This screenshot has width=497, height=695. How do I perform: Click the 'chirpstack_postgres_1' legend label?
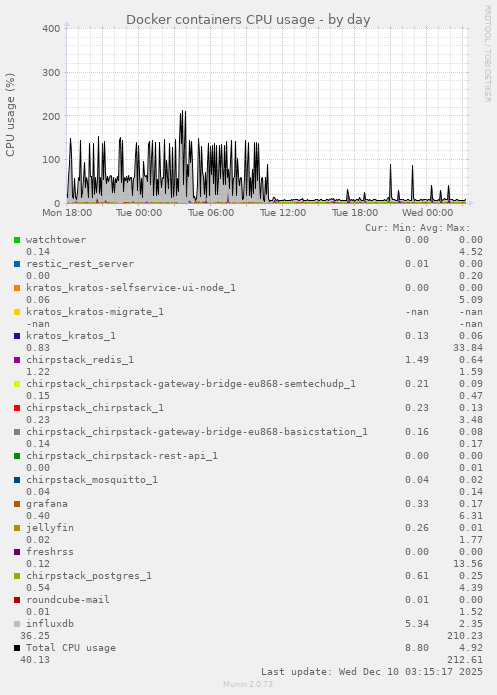click(x=89, y=575)
